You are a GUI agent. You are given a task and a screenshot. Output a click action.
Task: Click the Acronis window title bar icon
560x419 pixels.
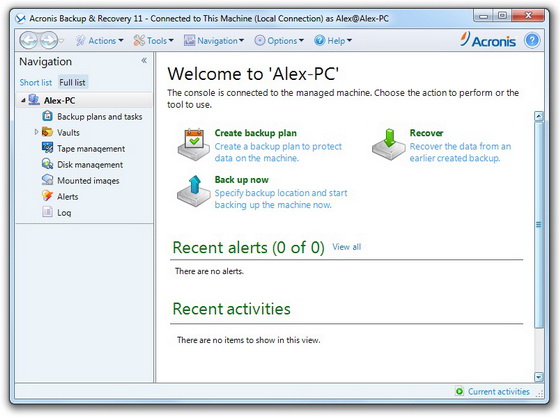tap(21, 19)
